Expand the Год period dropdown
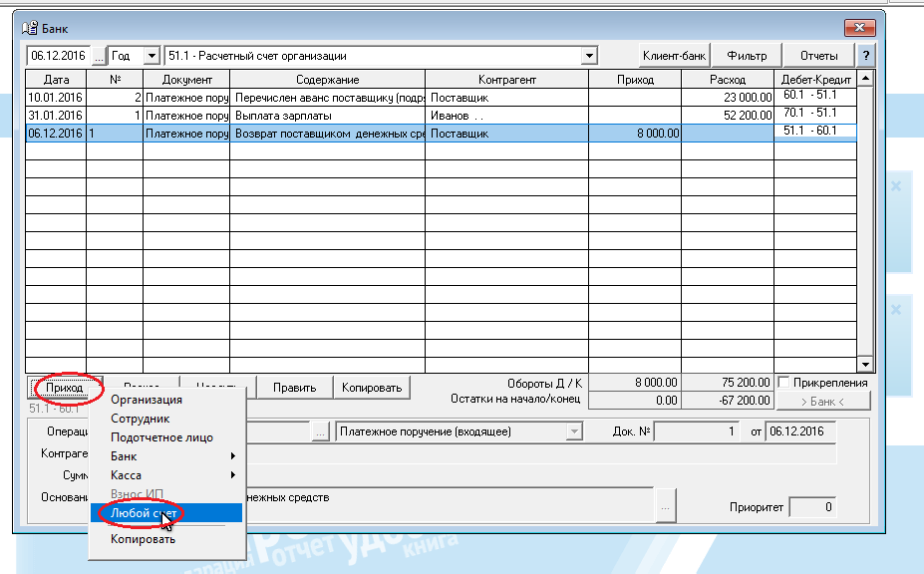 pyautogui.click(x=151, y=56)
